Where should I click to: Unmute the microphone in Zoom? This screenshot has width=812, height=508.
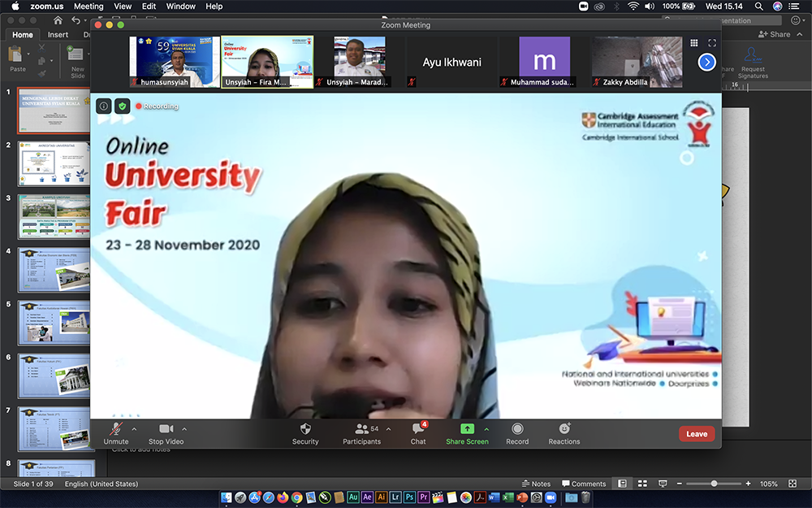[116, 433]
